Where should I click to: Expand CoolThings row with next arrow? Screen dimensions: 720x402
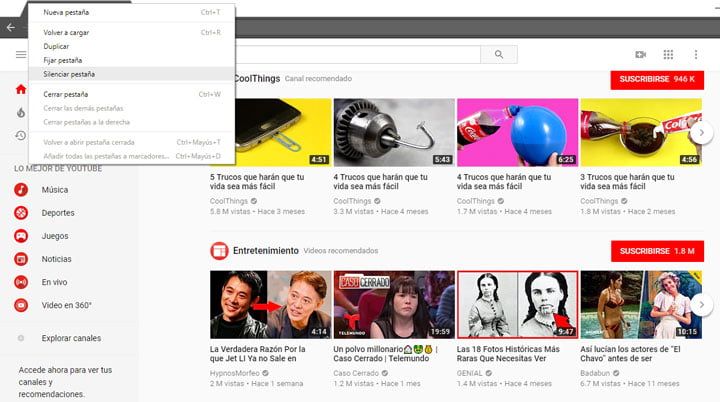coord(702,133)
